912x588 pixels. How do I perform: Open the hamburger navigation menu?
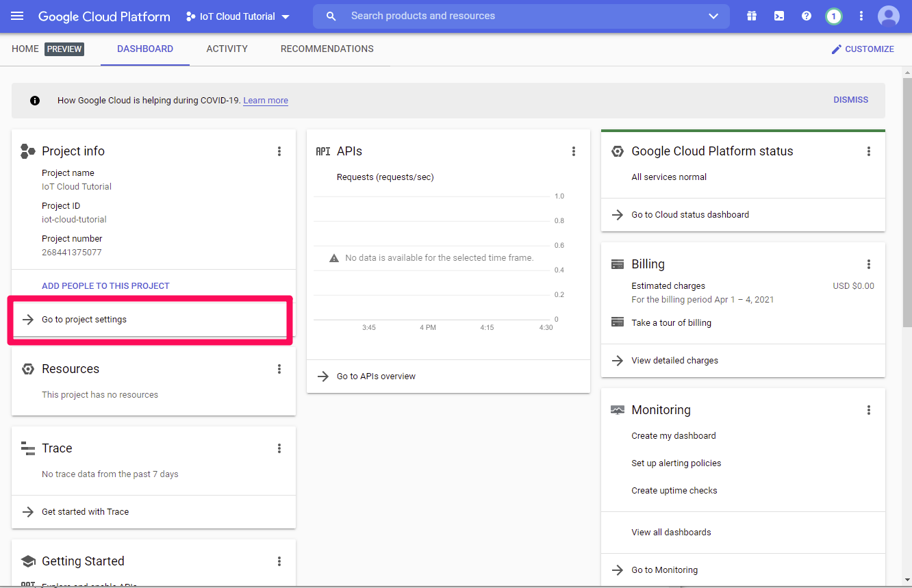(x=17, y=16)
